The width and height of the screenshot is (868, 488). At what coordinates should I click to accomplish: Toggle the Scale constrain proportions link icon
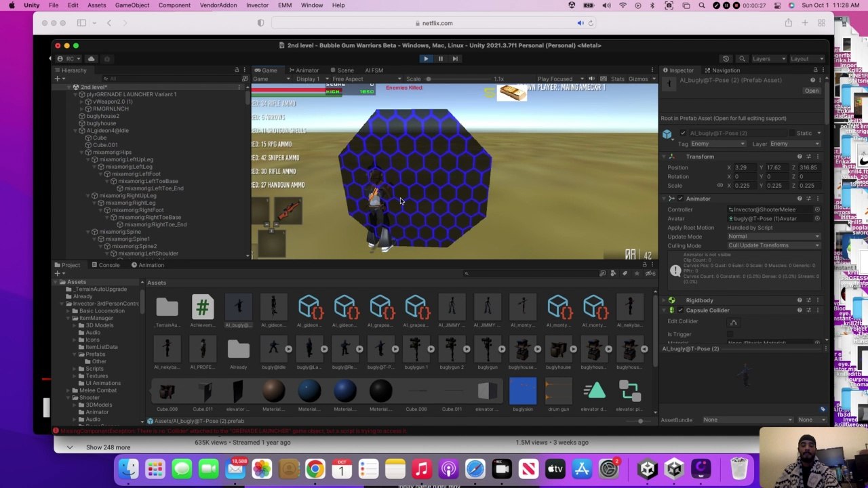(x=720, y=185)
